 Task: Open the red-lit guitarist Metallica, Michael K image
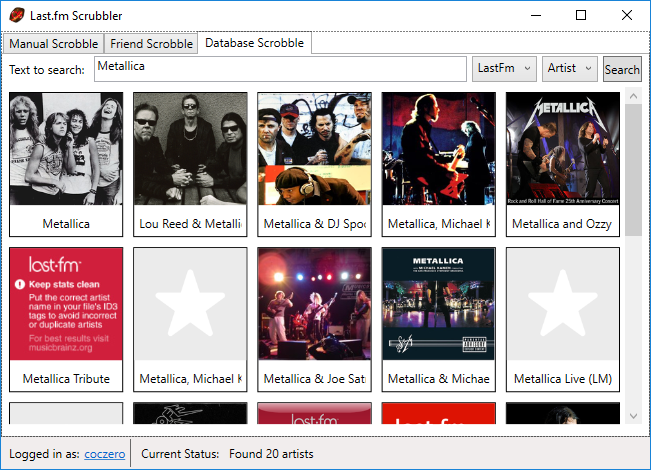[438, 149]
